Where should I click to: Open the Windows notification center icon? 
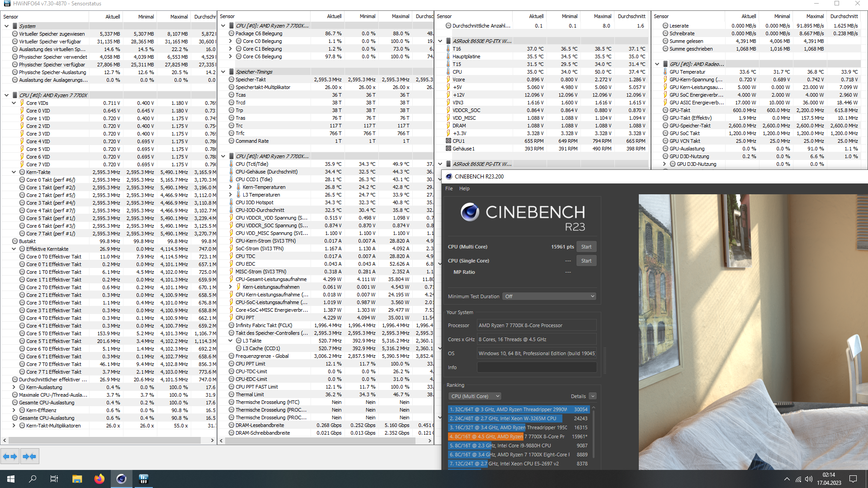point(853,479)
